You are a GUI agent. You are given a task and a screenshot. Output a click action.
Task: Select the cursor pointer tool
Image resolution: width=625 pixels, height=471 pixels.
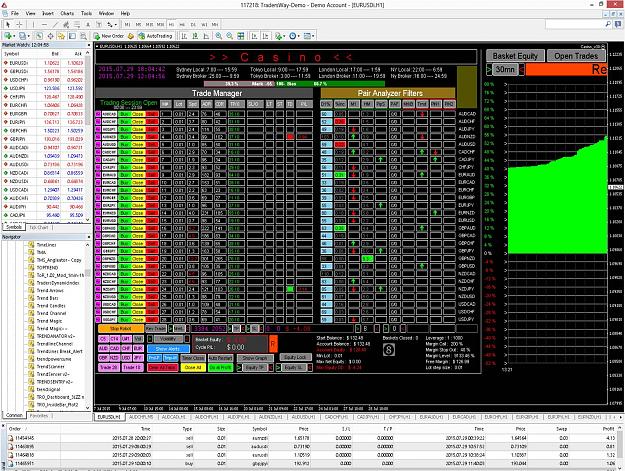pos(8,24)
